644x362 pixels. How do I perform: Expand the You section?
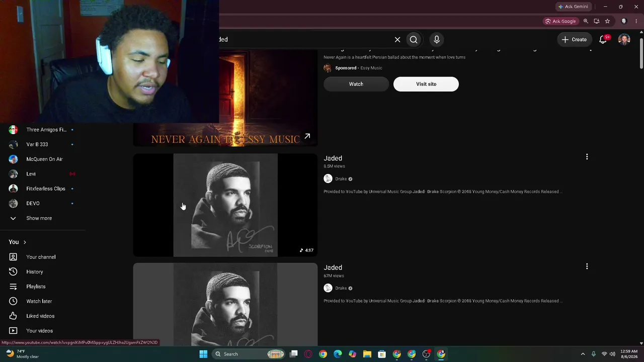coord(18,242)
